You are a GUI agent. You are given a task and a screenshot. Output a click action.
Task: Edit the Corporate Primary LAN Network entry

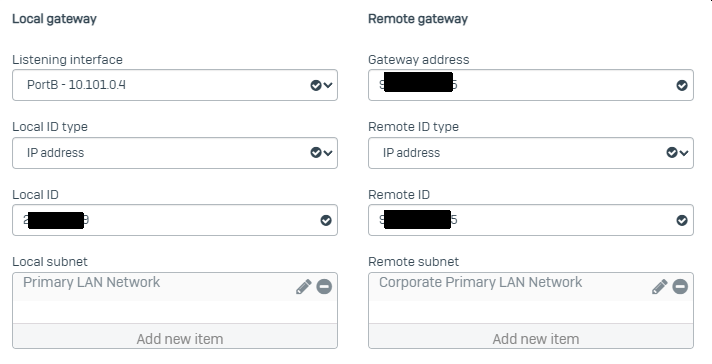(x=659, y=287)
